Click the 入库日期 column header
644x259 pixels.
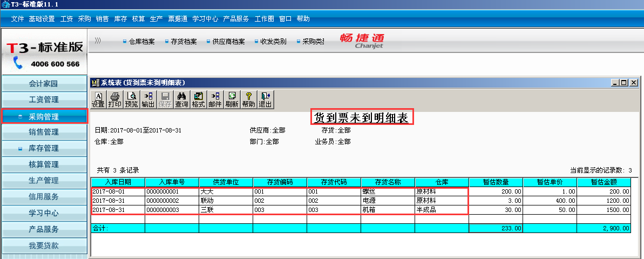click(x=118, y=182)
